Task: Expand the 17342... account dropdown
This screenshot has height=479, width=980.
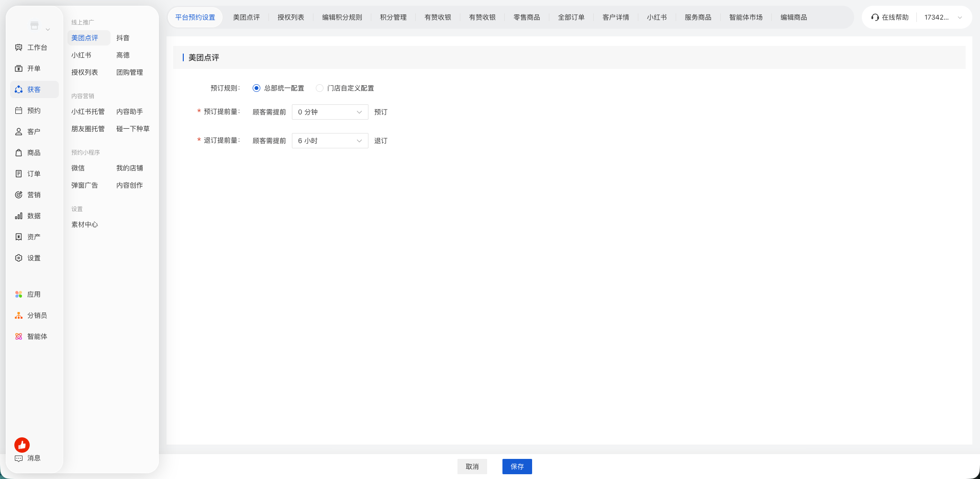Action: click(x=943, y=17)
